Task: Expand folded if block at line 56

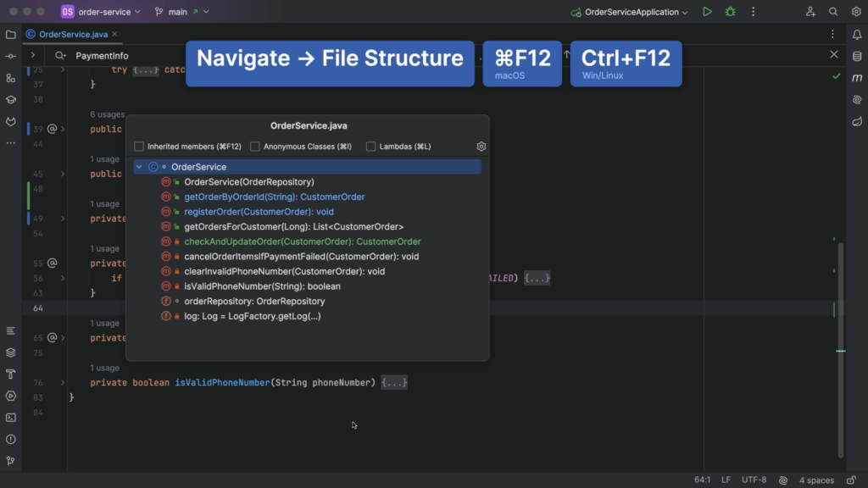Action: [x=63, y=278]
